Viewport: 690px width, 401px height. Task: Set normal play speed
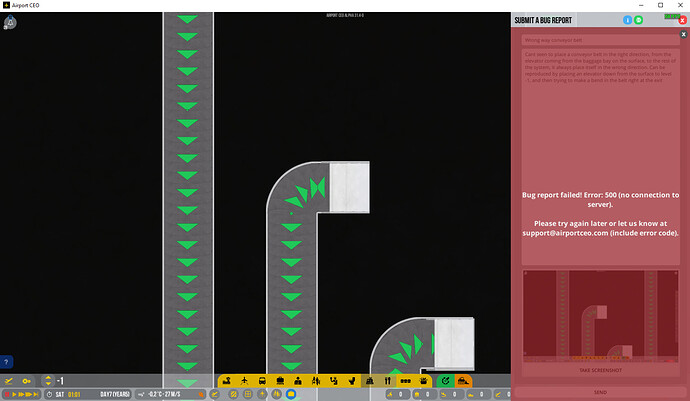[x=14, y=394]
